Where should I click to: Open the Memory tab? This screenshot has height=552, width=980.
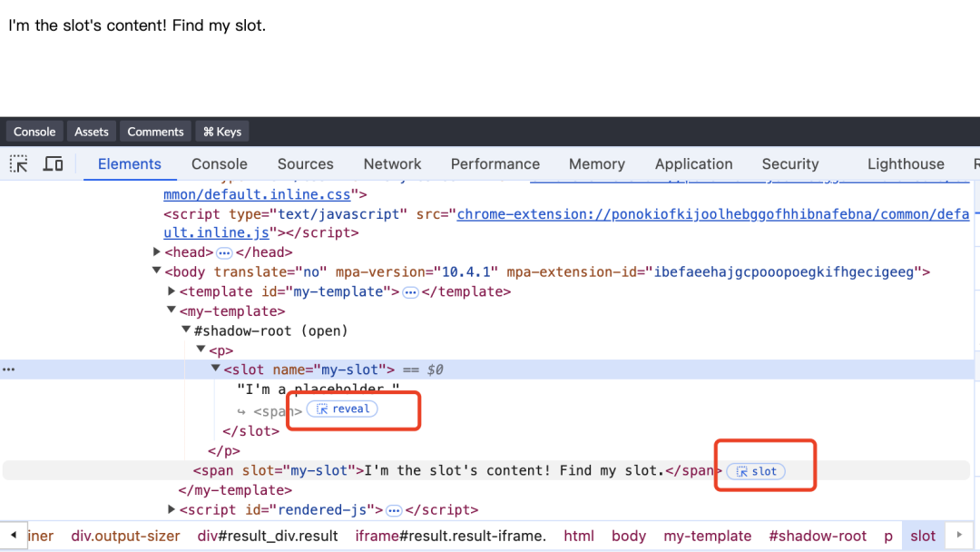point(597,163)
